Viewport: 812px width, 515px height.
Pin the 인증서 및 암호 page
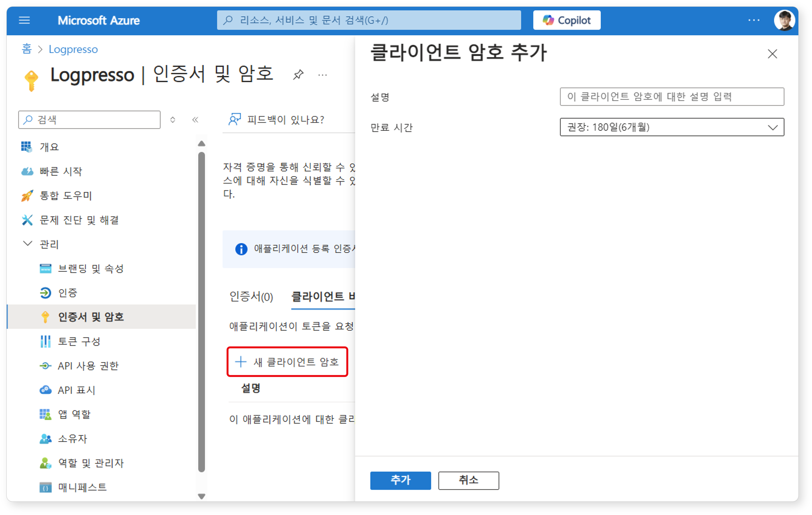click(298, 74)
